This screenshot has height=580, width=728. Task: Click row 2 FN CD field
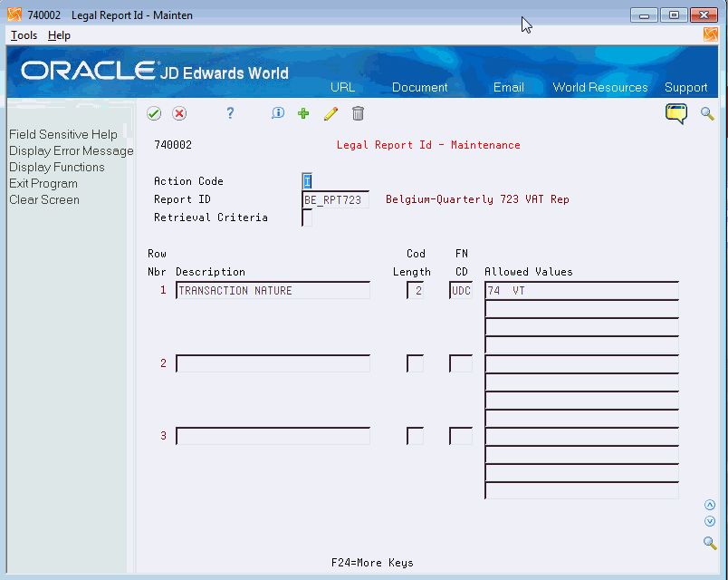(461, 363)
